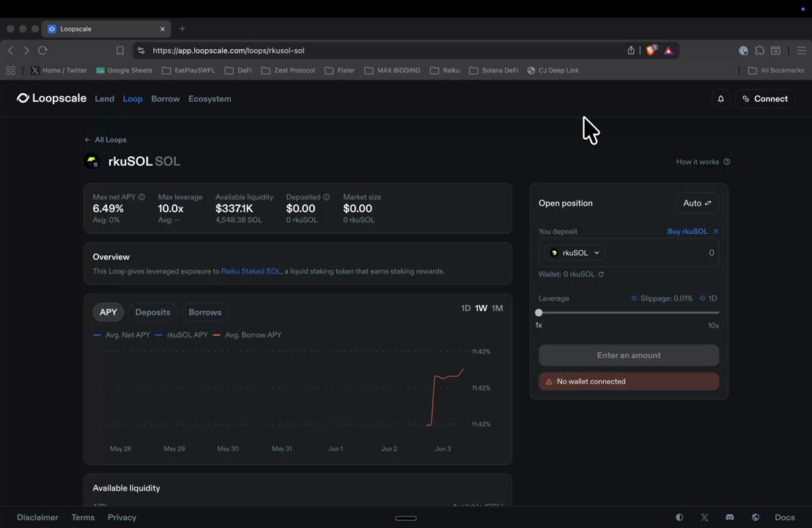Open a new browser tab

tap(182, 29)
